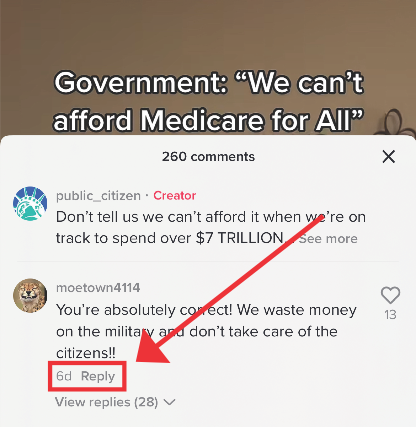Select the "Don't tell us we can't afford" comment
This screenshot has height=428, width=416.
point(211,228)
